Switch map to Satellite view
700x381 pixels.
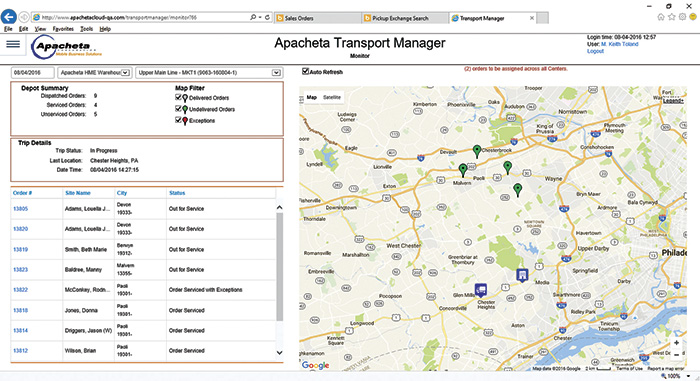tap(332, 97)
